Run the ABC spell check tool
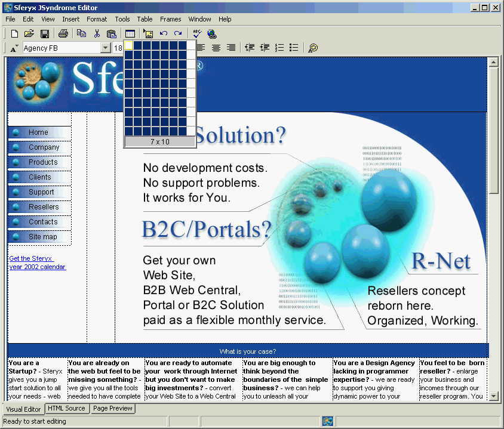 click(196, 33)
